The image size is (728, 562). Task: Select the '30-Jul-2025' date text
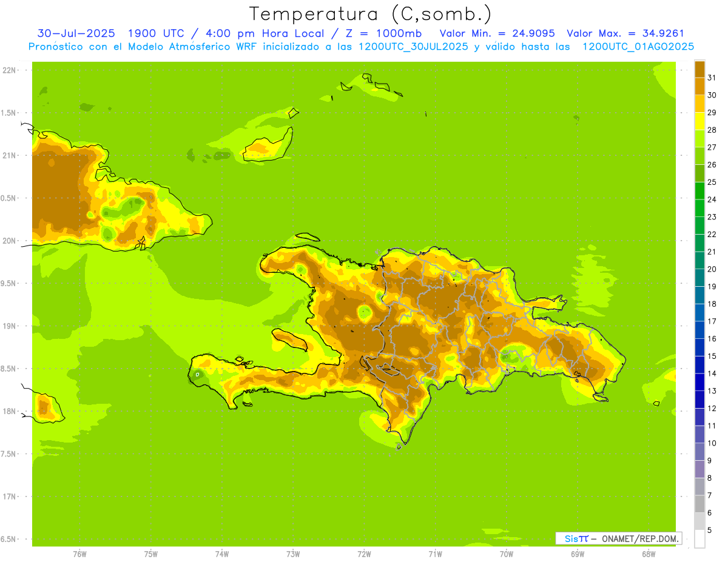point(77,33)
